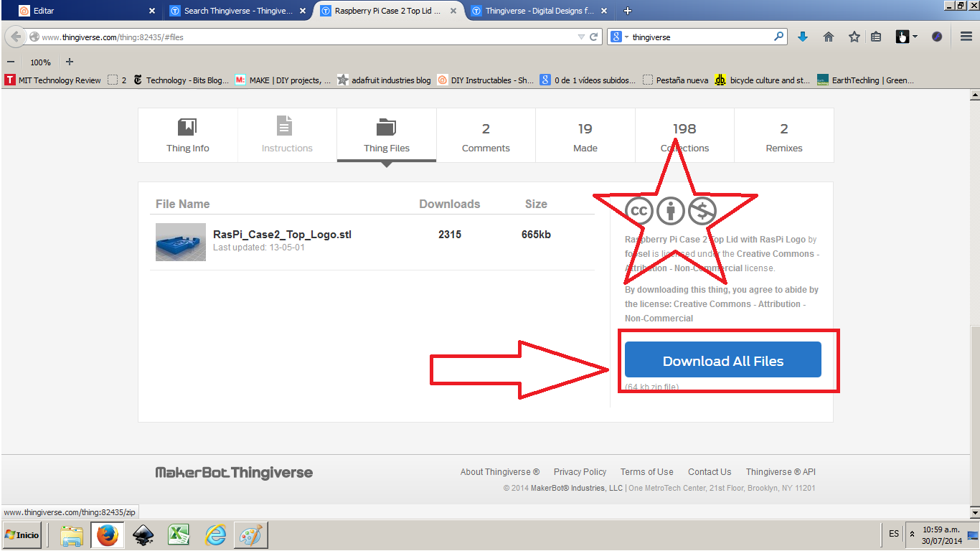This screenshot has height=551, width=980.
Task: Open the Comments tab
Action: 486,136
